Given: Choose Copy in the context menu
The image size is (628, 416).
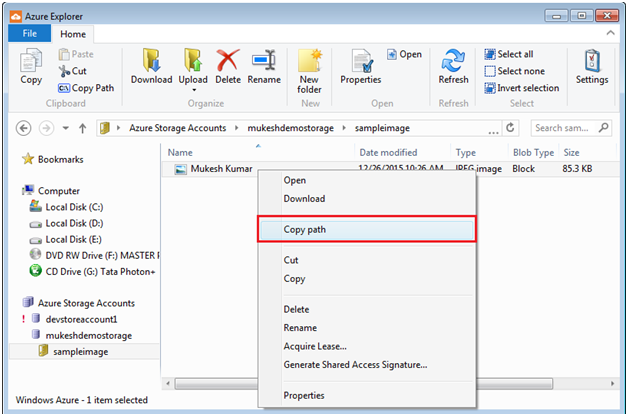Looking at the screenshot, I should [x=366, y=279].
